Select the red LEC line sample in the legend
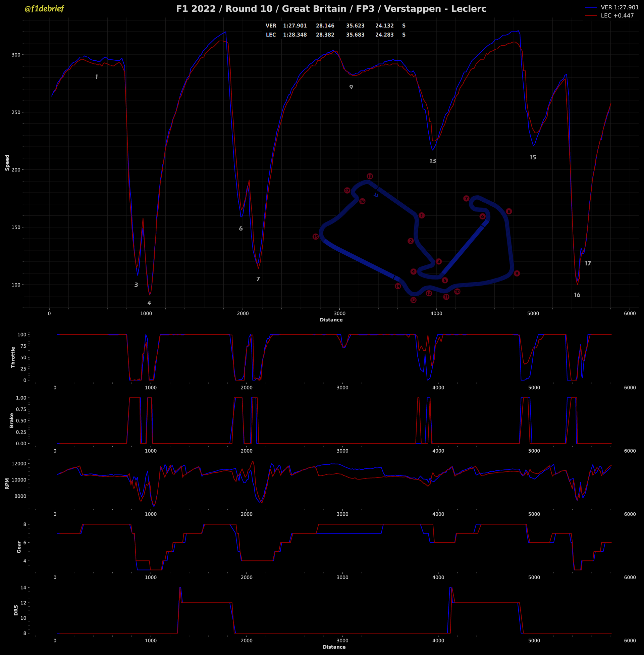Viewport: 644px width, 655px height. [591, 15]
